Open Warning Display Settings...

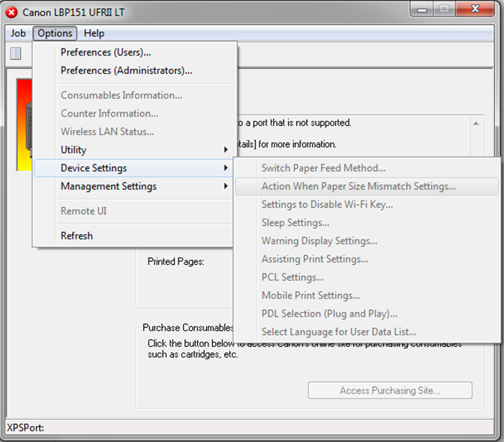click(367, 241)
